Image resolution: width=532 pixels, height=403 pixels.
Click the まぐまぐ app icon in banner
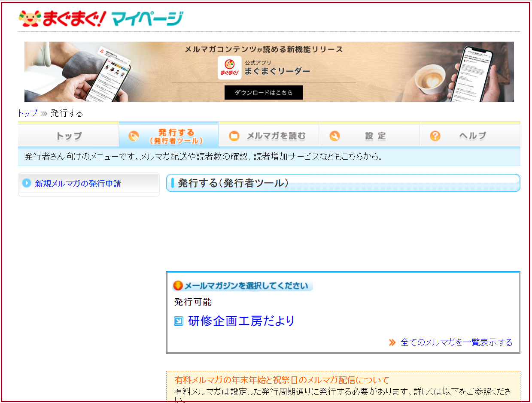point(229,68)
